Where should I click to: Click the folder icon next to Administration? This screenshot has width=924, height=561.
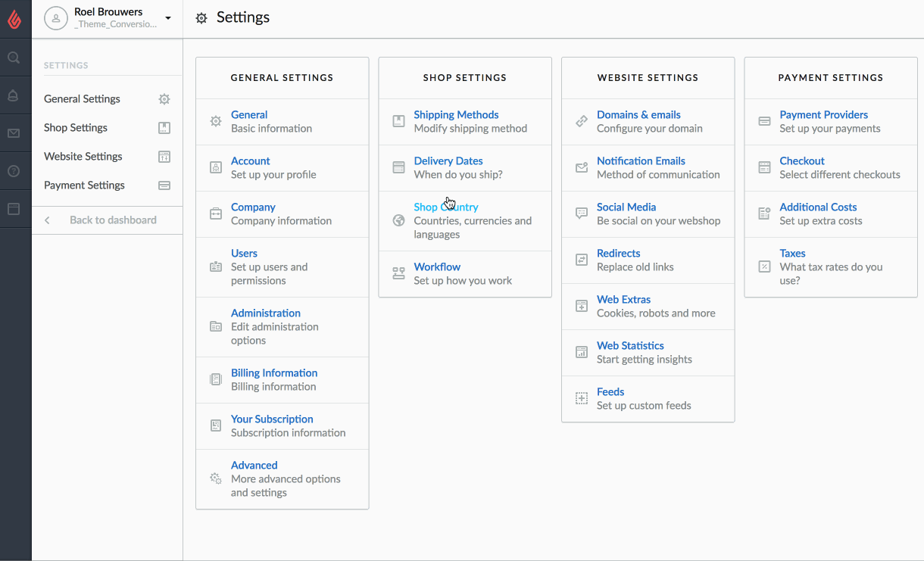pyautogui.click(x=216, y=326)
